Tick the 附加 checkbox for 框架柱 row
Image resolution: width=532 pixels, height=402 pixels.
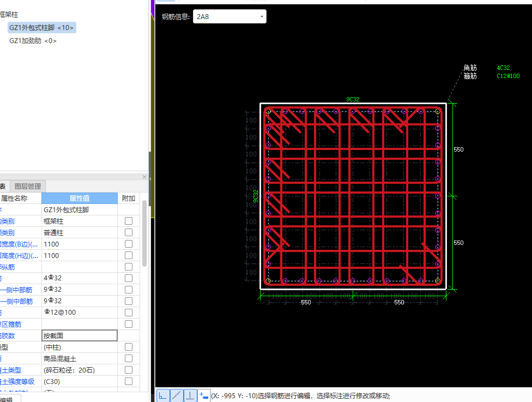tap(129, 221)
